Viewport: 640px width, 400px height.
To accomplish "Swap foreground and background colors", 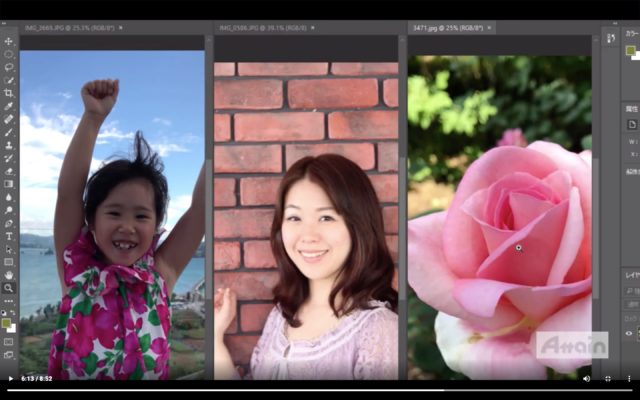I will pos(13,313).
